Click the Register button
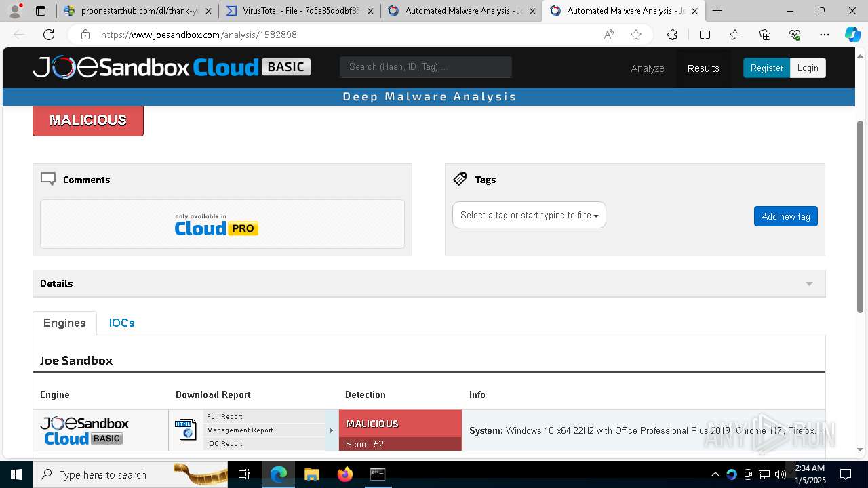 coord(766,68)
